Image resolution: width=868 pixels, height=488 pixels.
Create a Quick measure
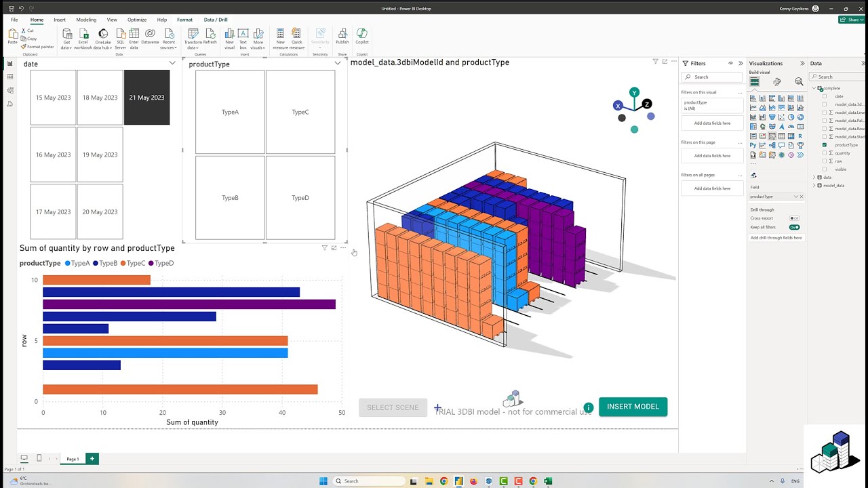[x=297, y=39]
